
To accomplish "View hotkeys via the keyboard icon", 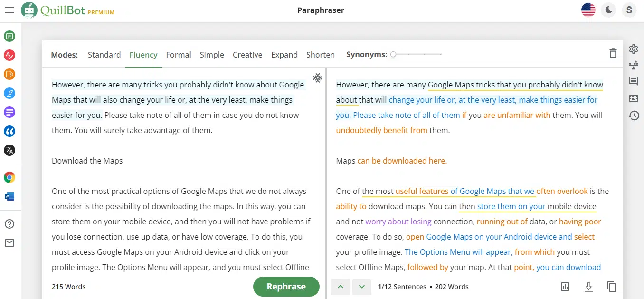I will click(634, 98).
